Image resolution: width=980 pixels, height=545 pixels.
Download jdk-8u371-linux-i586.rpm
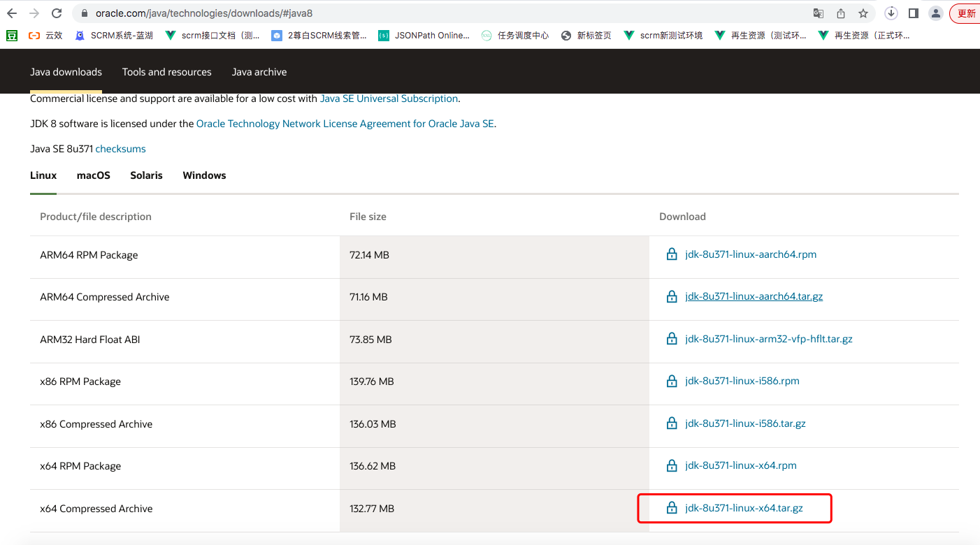tap(742, 381)
